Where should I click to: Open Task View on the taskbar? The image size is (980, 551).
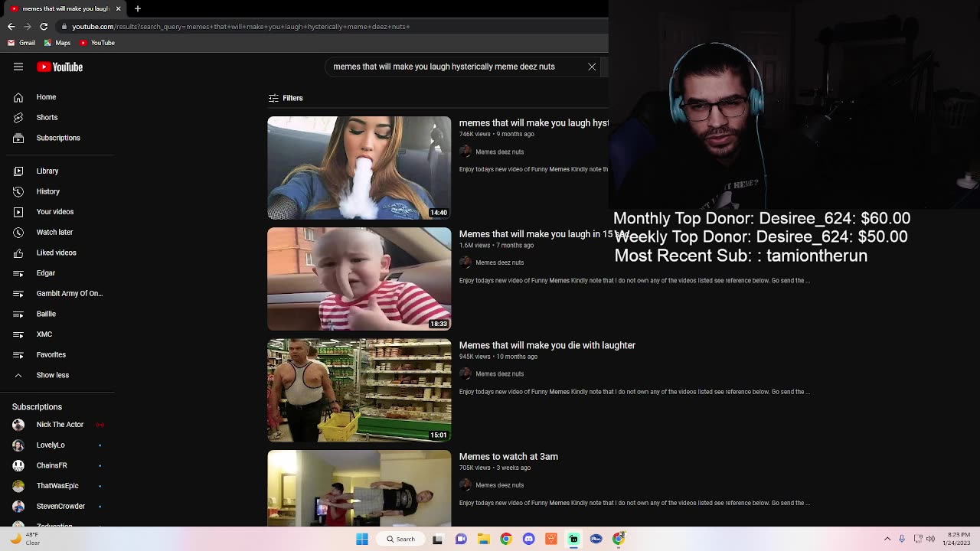tap(438, 539)
